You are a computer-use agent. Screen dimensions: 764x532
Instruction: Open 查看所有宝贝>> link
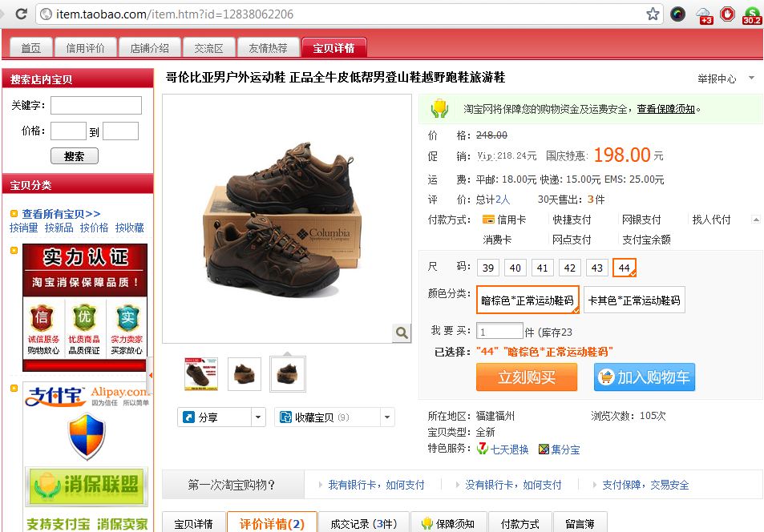coord(61,213)
